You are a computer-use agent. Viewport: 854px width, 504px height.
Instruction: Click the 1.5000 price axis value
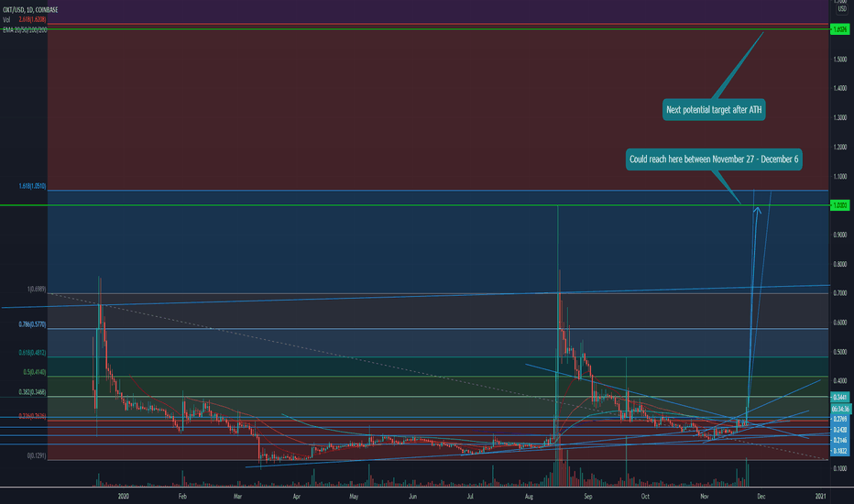pos(840,59)
